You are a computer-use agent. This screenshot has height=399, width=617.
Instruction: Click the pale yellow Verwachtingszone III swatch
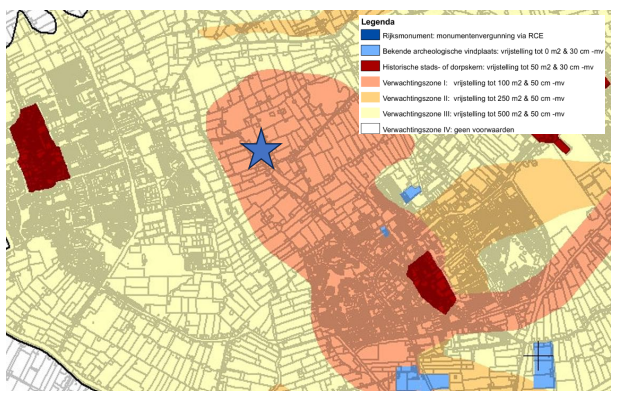[x=370, y=113]
